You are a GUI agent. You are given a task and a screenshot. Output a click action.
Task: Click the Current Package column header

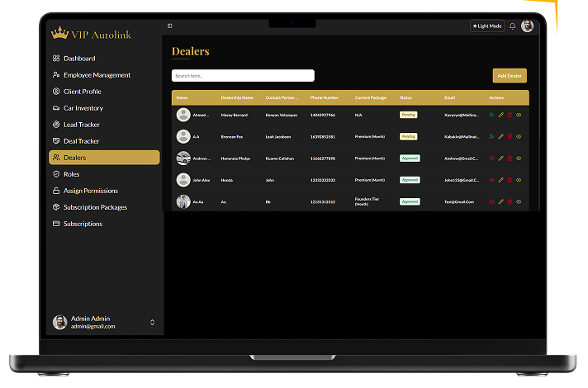tap(371, 97)
